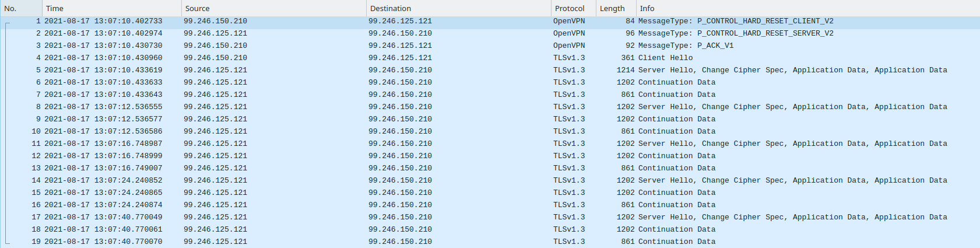The width and height of the screenshot is (980, 248).
Task: Click the Time column header
Action: (x=111, y=8)
